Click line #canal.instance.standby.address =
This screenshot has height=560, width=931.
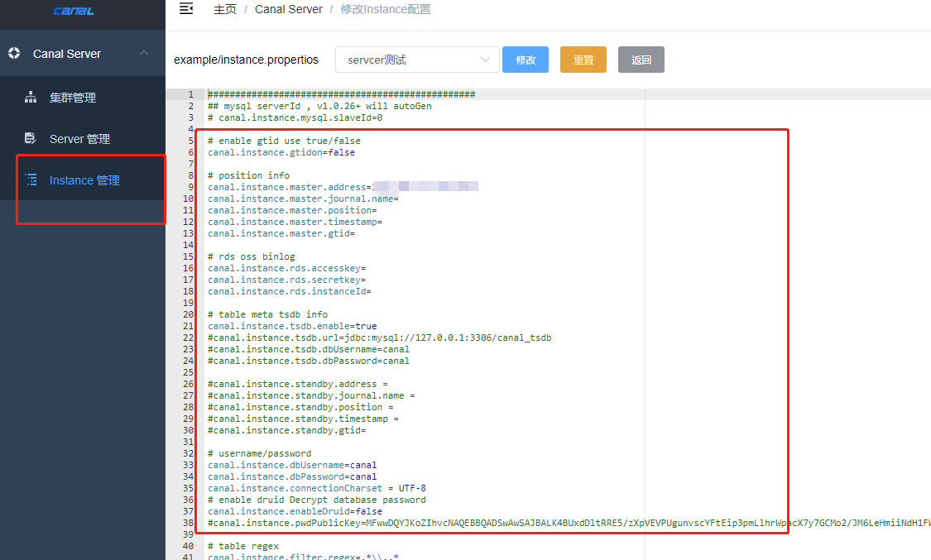pos(297,384)
